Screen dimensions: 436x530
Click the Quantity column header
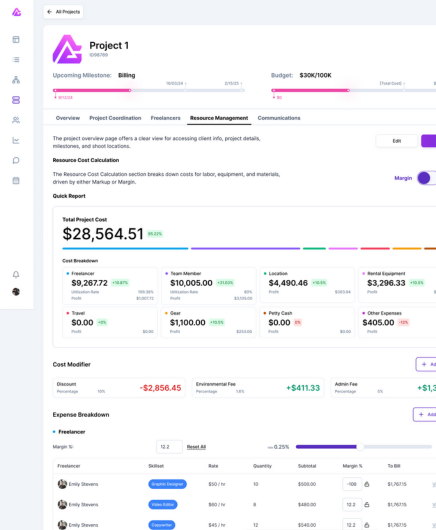(262, 466)
